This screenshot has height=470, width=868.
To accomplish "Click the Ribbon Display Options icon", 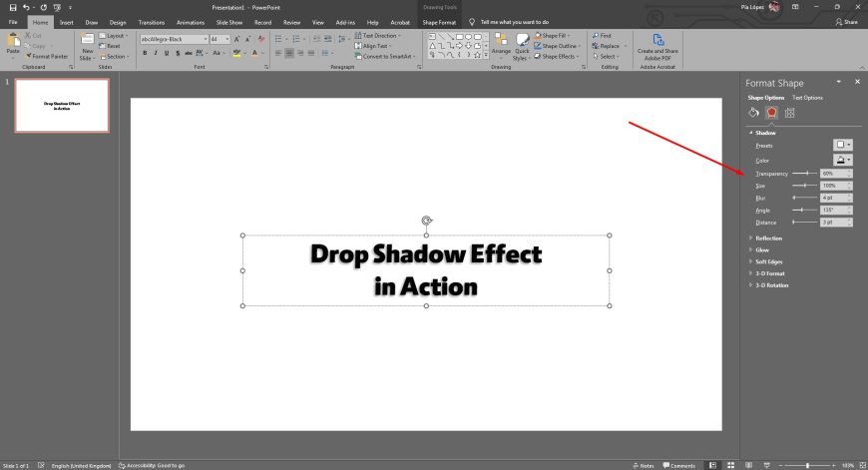I will (x=795, y=7).
